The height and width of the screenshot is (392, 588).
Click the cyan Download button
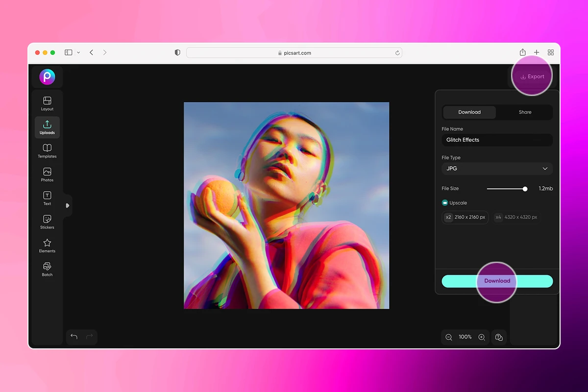tap(497, 281)
